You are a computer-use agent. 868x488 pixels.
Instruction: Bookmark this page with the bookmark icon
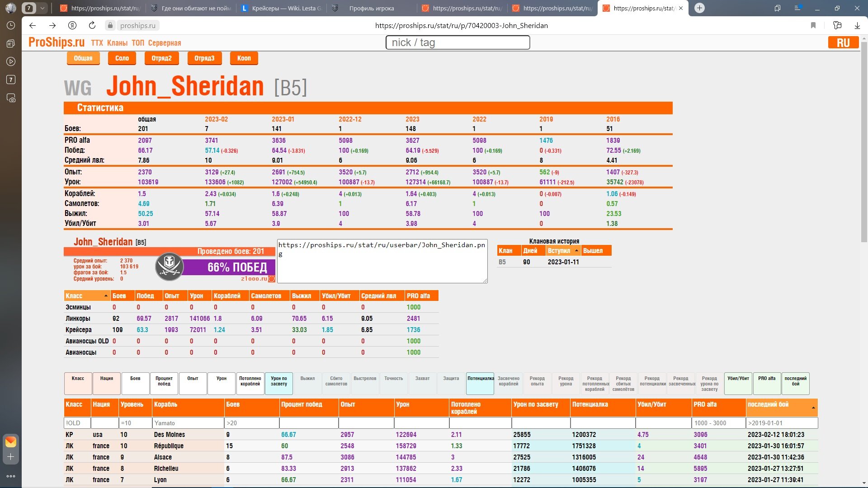(x=813, y=26)
